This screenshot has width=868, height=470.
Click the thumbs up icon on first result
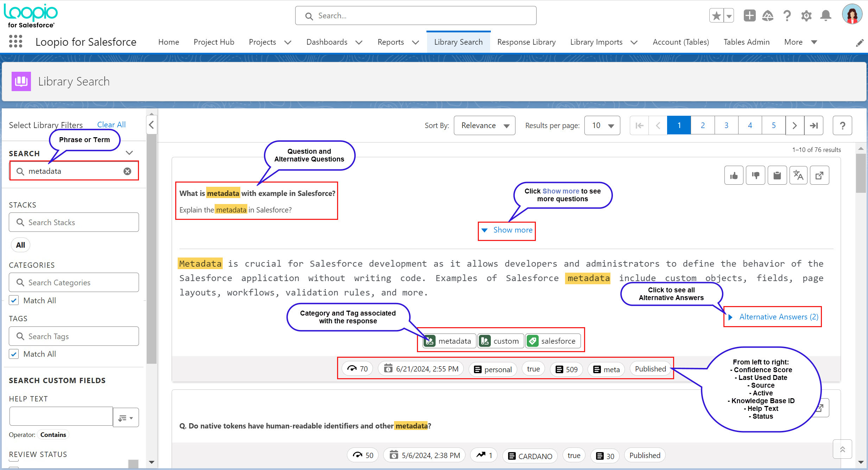pos(734,175)
